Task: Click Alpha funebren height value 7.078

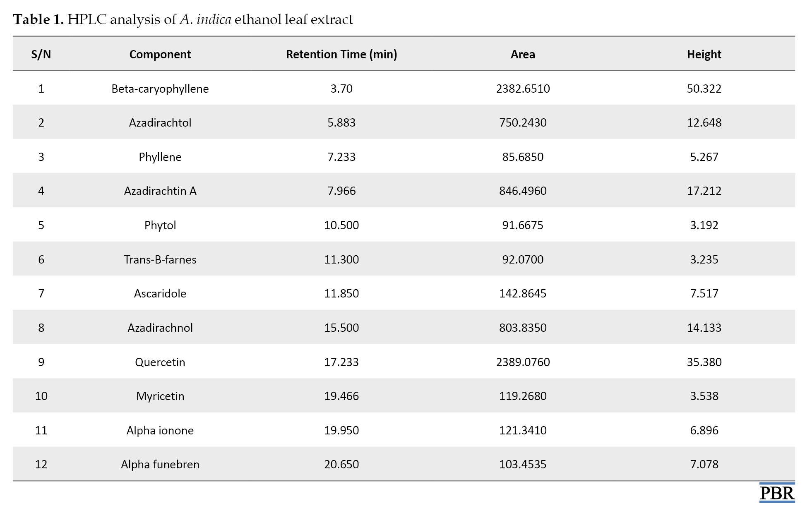Action: [x=704, y=464]
